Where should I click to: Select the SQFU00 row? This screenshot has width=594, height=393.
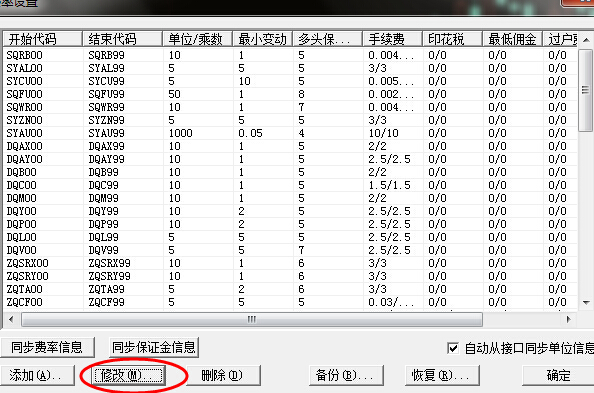290,94
